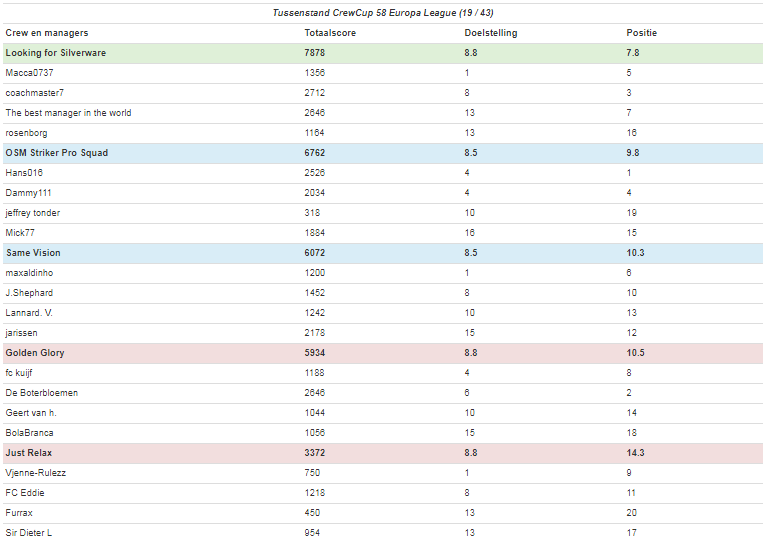Click the 'Tussenstand CrewCup 58 Europa League' title
Viewport: 767px width, 548px height.
[x=384, y=13]
